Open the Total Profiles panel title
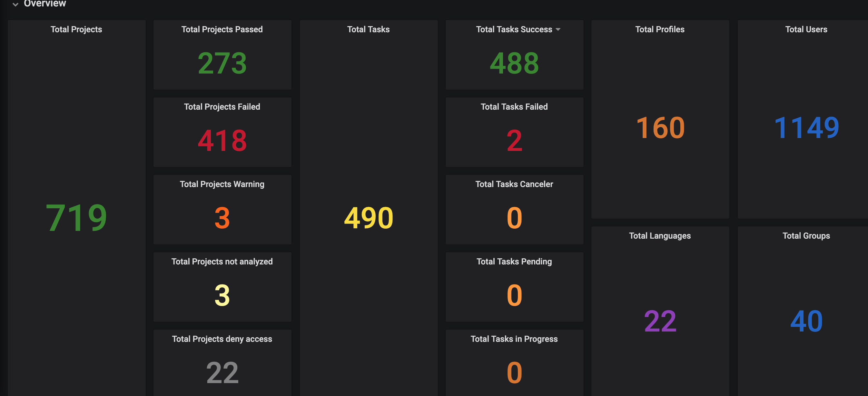 (x=659, y=29)
